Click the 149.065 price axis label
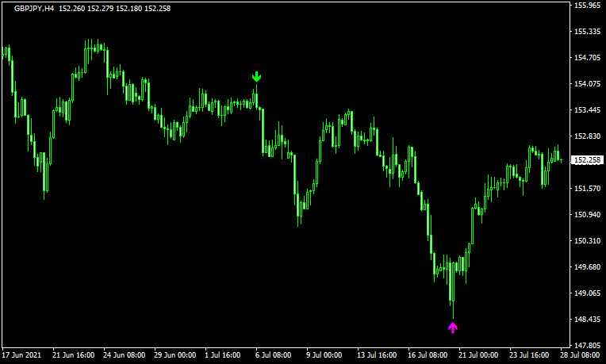This screenshot has width=606, height=364. [x=588, y=293]
